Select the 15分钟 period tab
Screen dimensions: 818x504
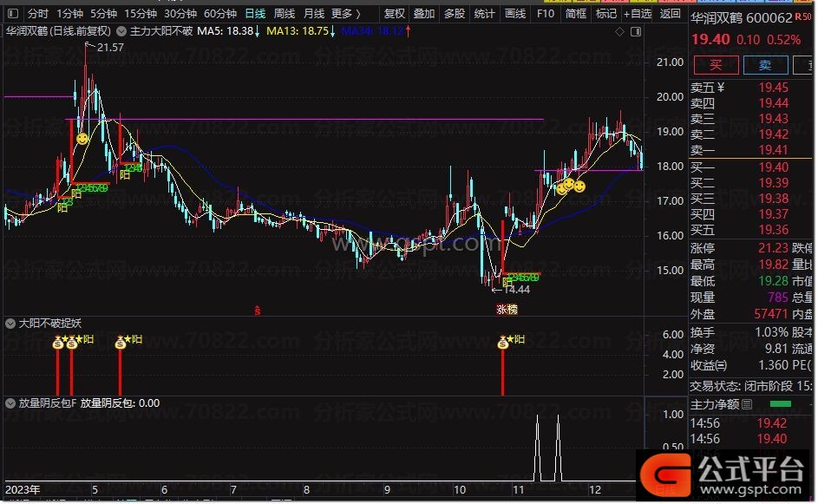pos(141,14)
